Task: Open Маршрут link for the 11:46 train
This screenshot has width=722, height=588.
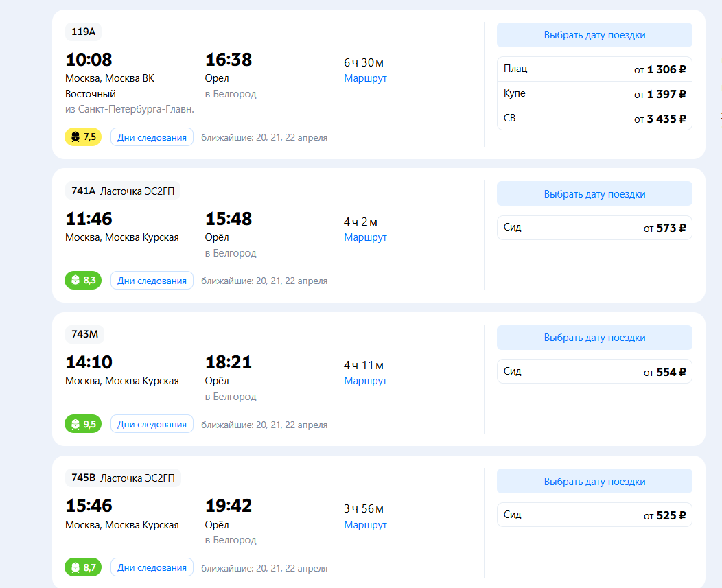Action: [x=365, y=237]
